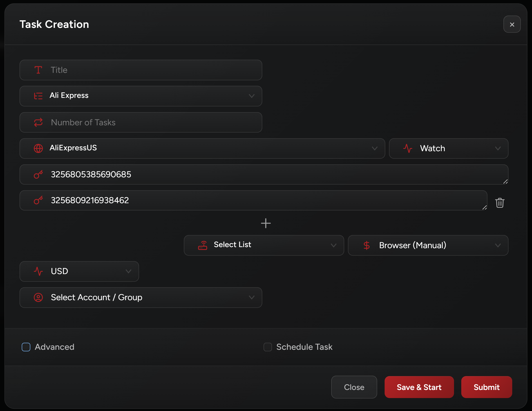This screenshot has width=532, height=411.
Task: Click the dollar sign icon by Browser (Manual)
Action: click(x=366, y=245)
